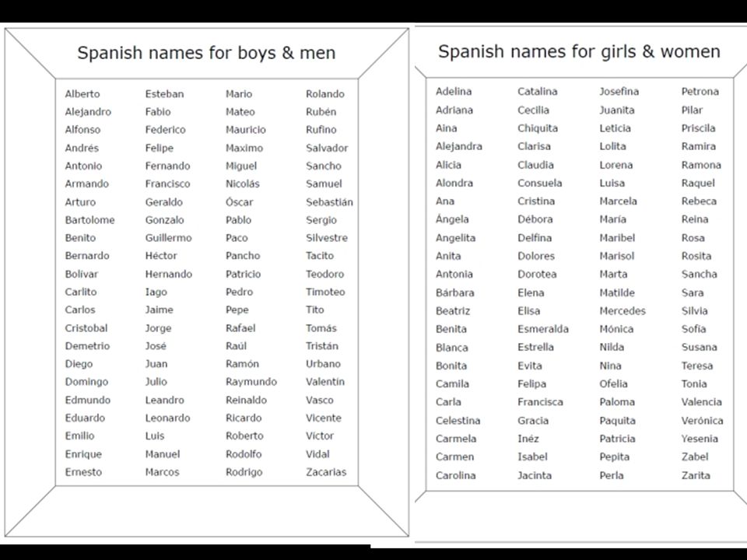The width and height of the screenshot is (747, 560).
Task: Select the name Verónica
Action: click(702, 421)
